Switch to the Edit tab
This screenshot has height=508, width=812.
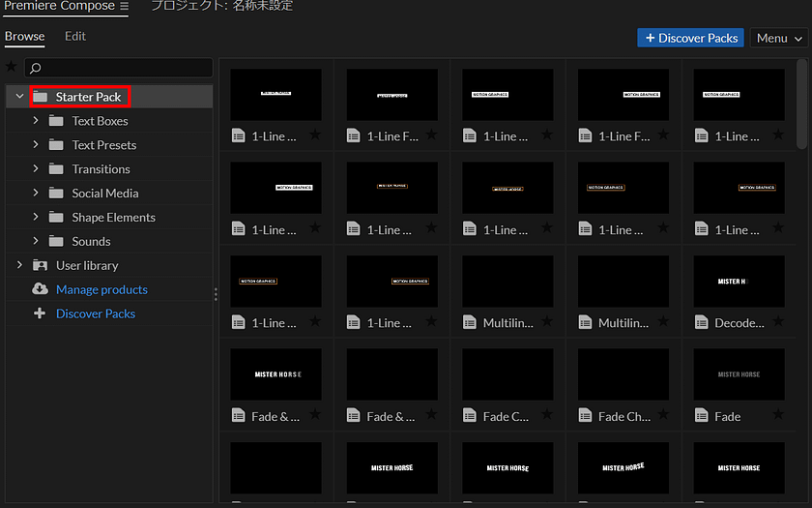pos(75,37)
